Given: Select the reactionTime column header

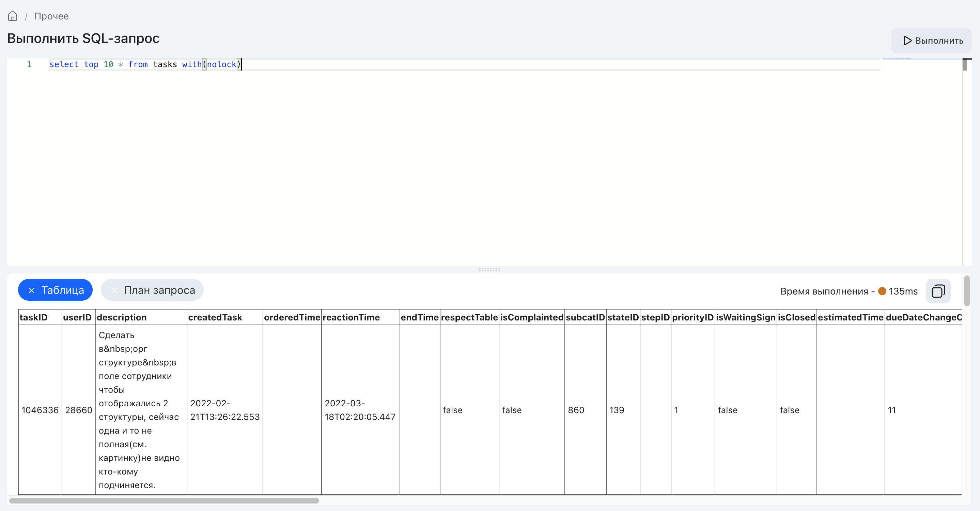Looking at the screenshot, I should (x=361, y=317).
